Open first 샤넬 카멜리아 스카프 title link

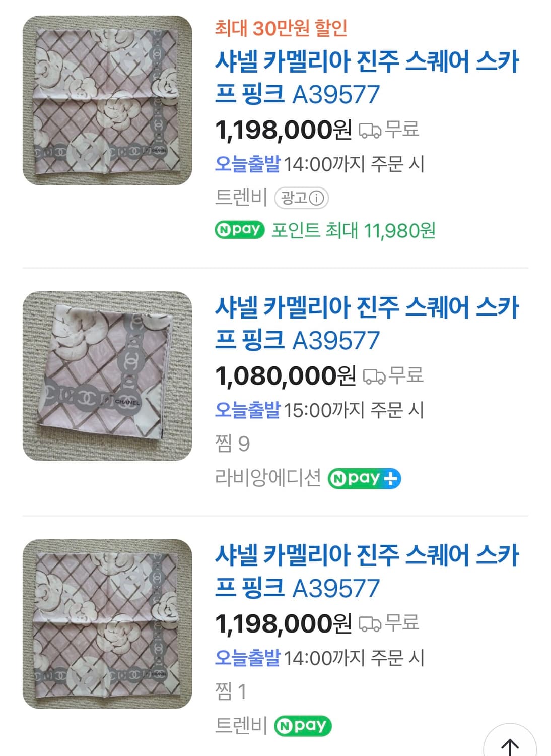366,78
